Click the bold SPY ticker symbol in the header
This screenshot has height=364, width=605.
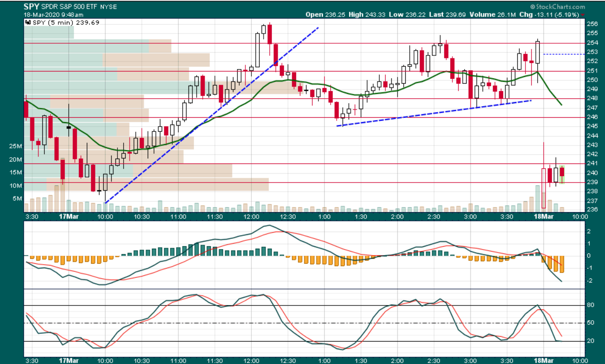[31, 7]
